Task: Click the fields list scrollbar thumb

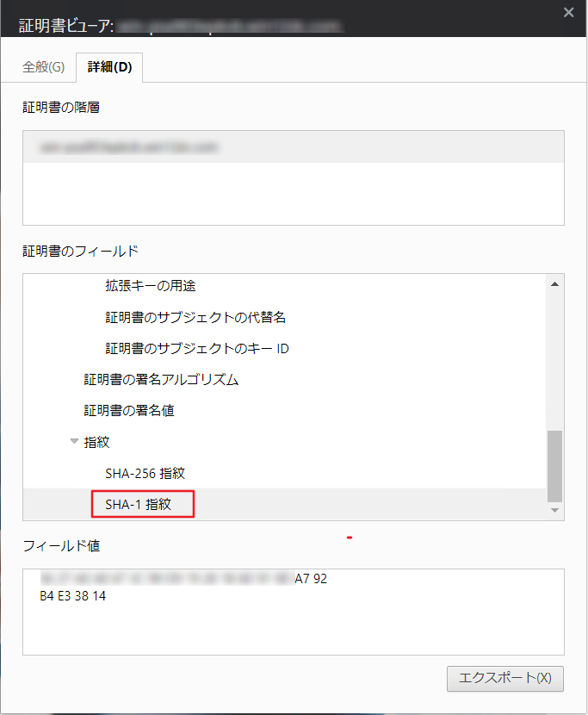Action: pos(554,466)
